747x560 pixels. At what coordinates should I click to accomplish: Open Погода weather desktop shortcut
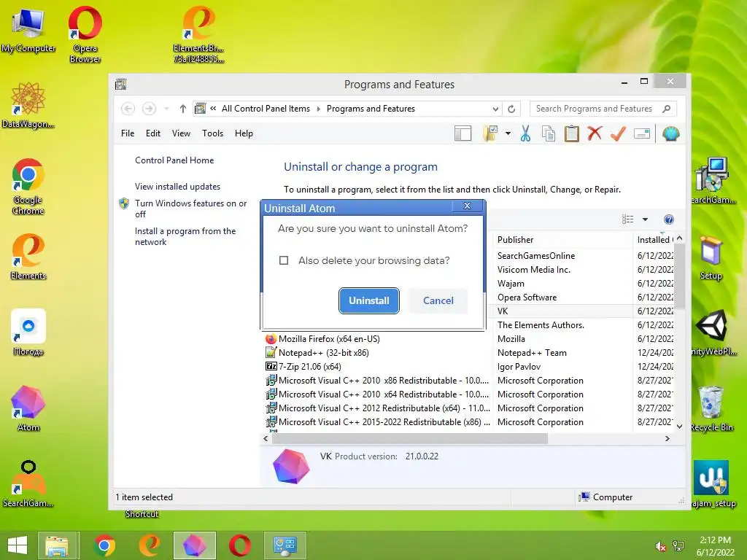(x=28, y=332)
